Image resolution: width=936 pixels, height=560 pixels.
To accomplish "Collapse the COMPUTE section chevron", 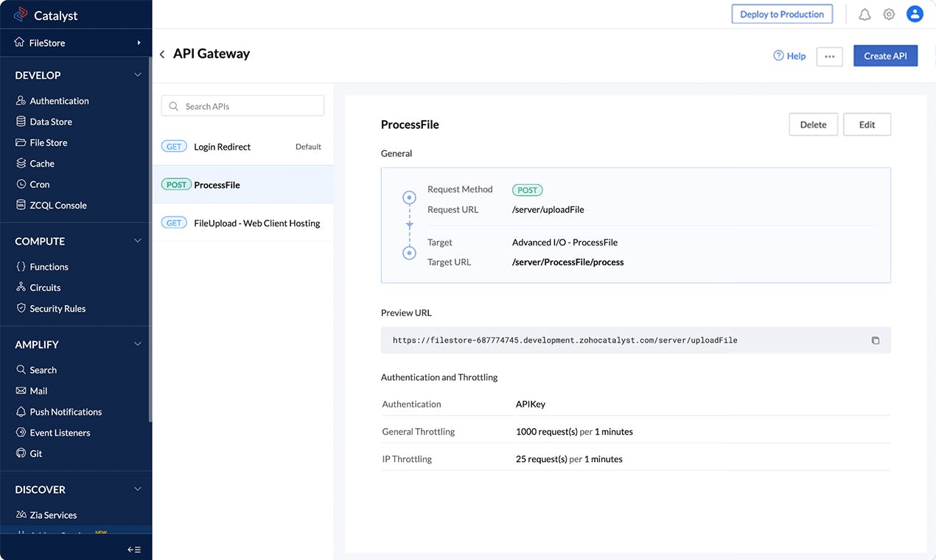I will 138,241.
